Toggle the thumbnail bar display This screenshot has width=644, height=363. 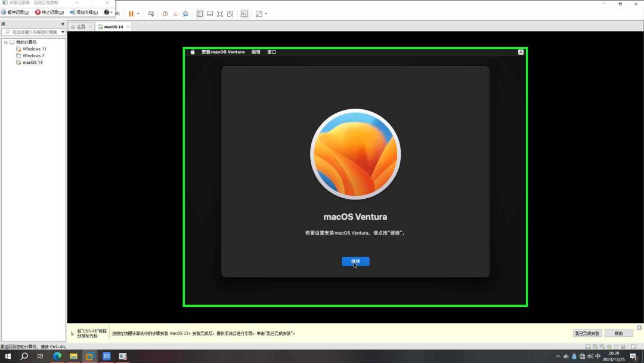210,13
